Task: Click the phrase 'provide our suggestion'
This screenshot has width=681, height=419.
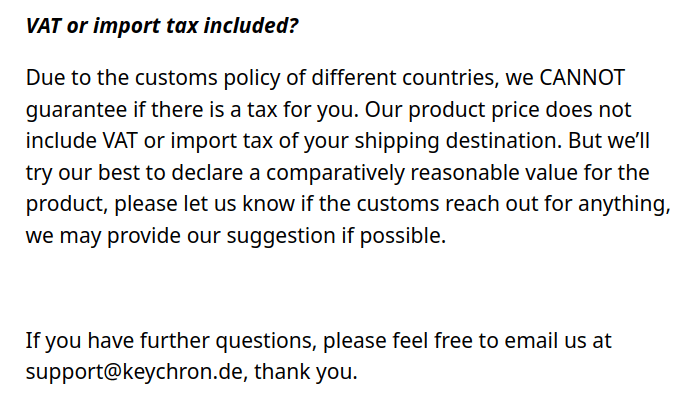Action: coord(221,236)
